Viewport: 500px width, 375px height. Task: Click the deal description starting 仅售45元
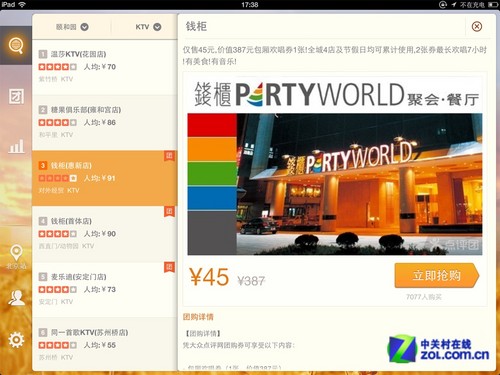(x=335, y=56)
